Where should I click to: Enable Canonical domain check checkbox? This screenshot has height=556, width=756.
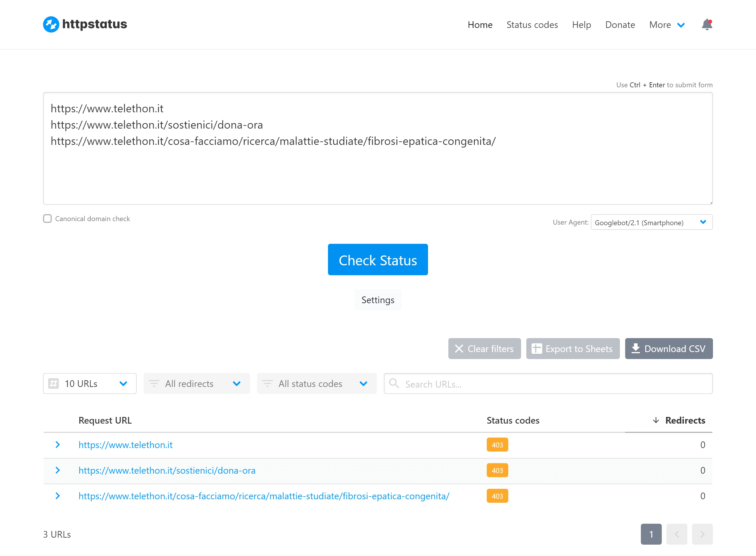[x=47, y=219]
